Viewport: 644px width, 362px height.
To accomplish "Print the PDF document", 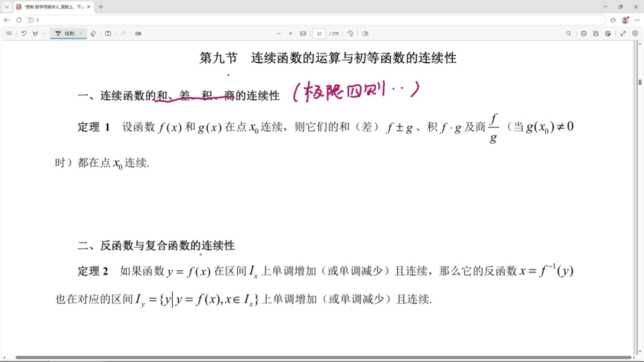I will coord(583,33).
